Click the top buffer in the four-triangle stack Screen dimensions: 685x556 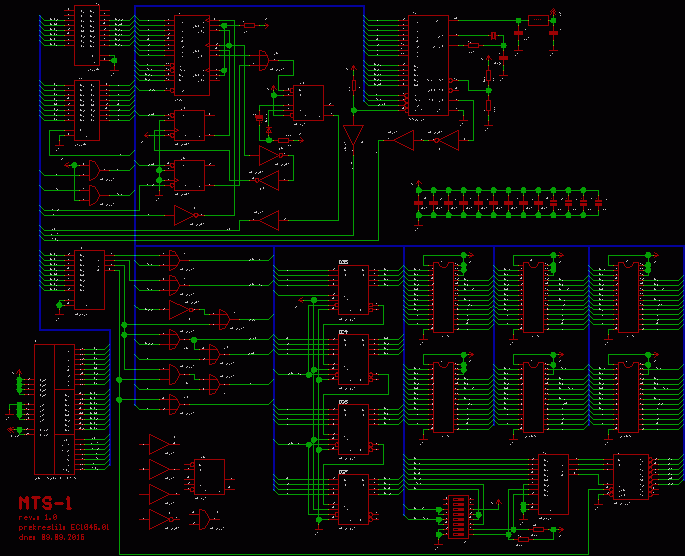(x=160, y=444)
